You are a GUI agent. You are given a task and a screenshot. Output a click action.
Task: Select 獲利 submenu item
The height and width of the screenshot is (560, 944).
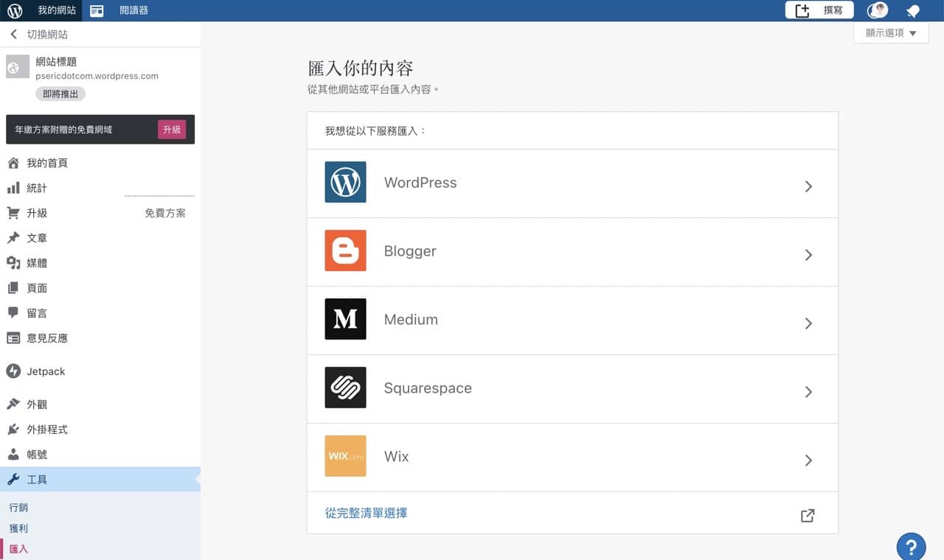click(x=18, y=528)
